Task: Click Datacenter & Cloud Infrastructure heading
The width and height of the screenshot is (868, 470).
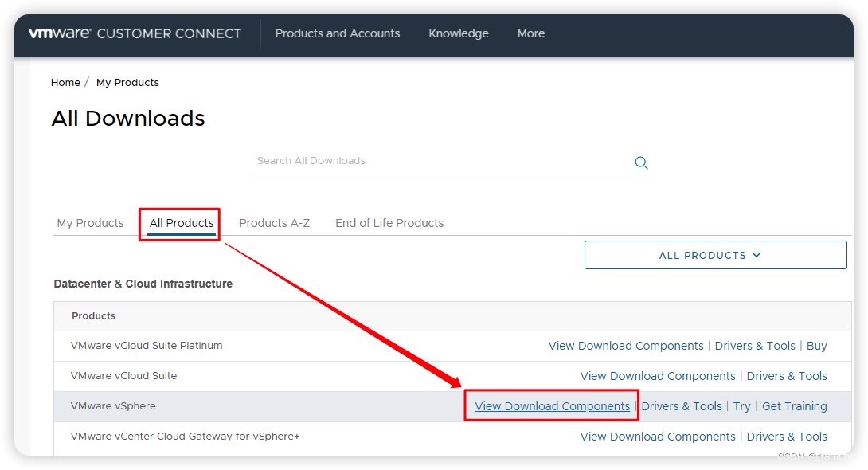Action: tap(143, 284)
